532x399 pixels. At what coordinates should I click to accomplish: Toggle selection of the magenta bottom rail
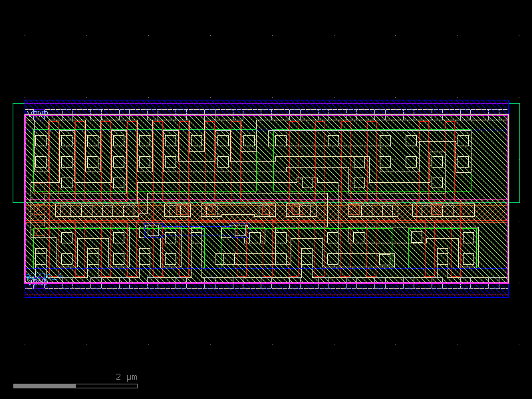point(266,282)
